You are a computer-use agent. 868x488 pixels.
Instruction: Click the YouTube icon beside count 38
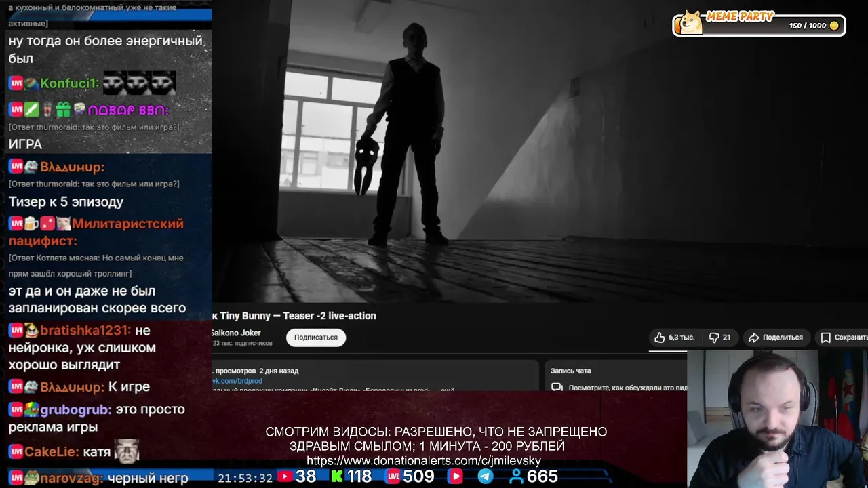pyautogui.click(x=285, y=476)
